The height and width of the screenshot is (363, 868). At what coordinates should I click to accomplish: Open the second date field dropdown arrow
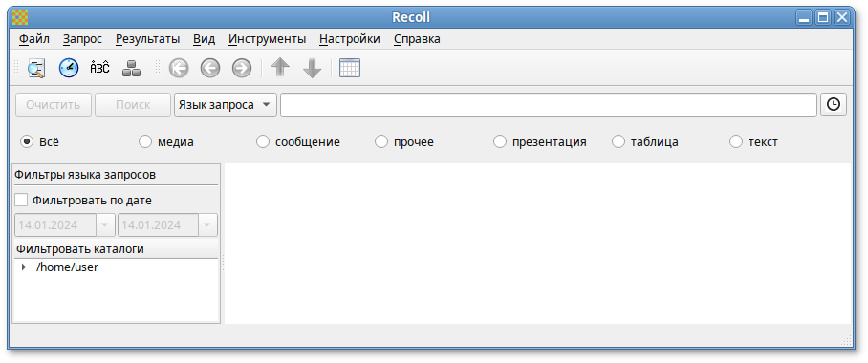[207, 225]
